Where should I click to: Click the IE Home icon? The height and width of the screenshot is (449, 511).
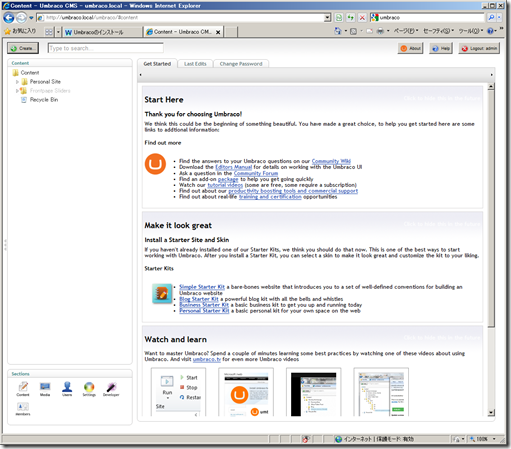[338, 31]
